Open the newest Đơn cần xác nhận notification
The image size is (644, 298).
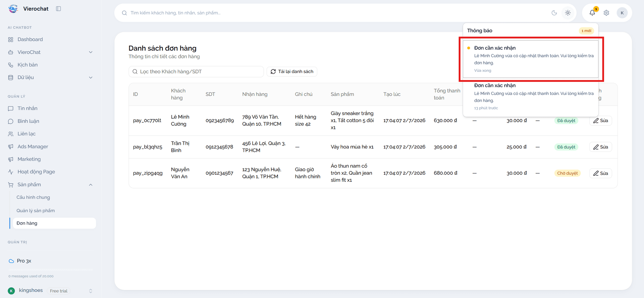pos(531,59)
